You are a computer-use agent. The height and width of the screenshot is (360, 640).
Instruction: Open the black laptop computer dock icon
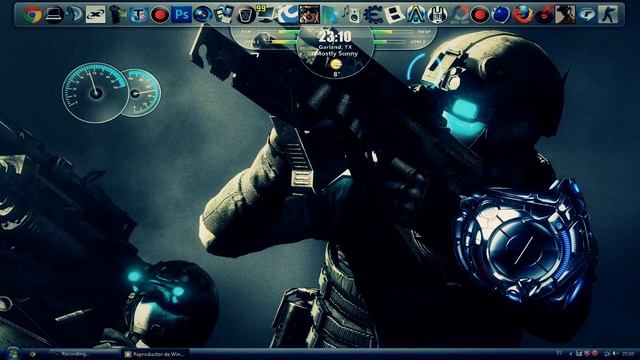[x=53, y=15]
